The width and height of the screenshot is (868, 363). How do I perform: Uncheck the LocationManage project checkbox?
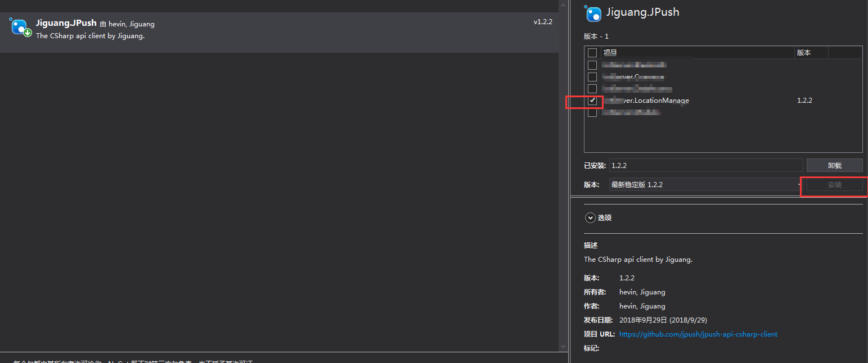592,101
